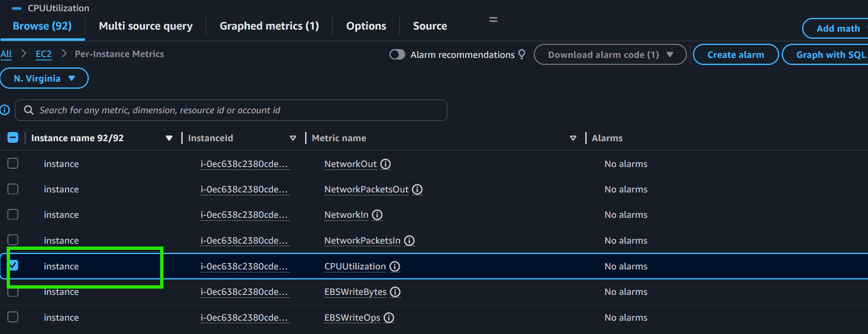Screen dimensions: 868x334
Task: Click the Alarms column header
Action: pos(607,138)
